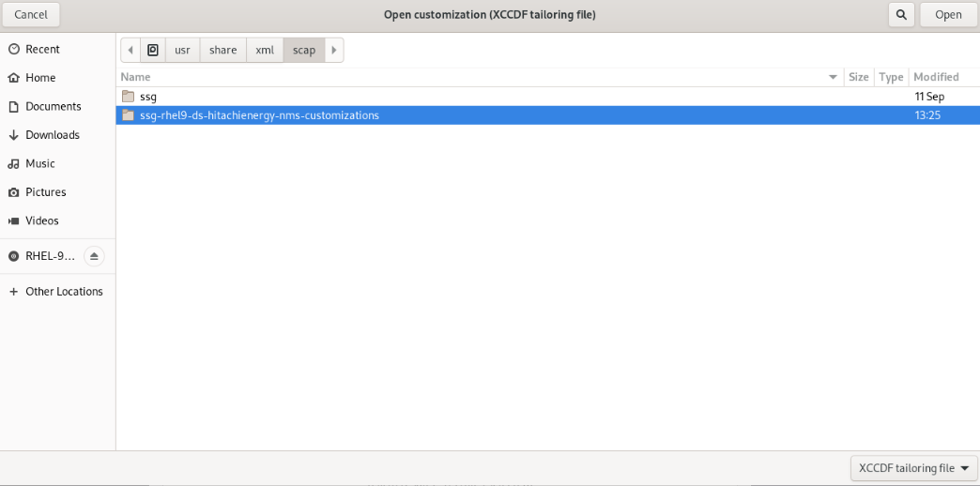Jump to the usr path segment
980x486 pixels.
[x=182, y=50]
